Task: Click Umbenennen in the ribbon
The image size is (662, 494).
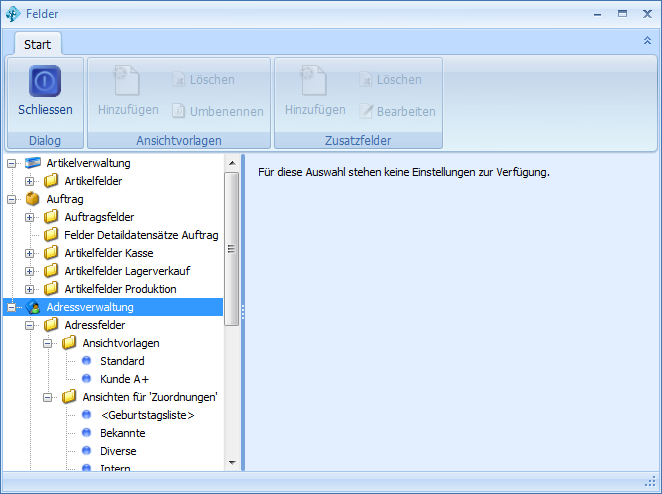Action: pyautogui.click(x=218, y=111)
